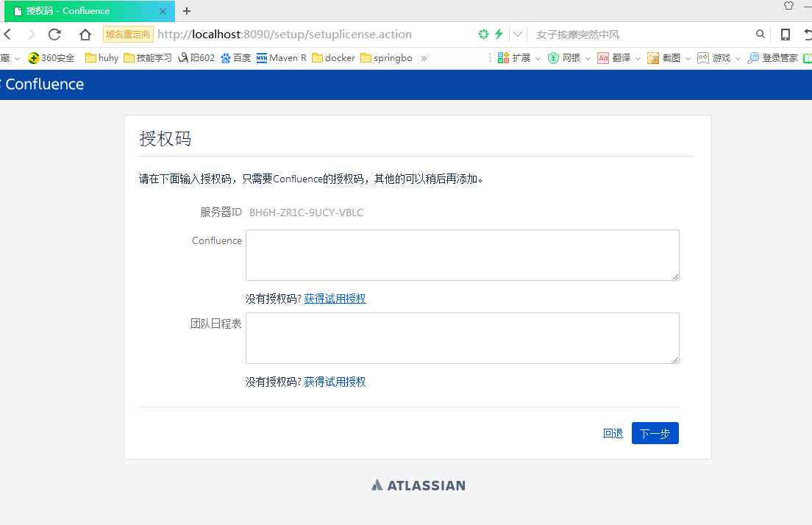Open the 360安全 bookmark
This screenshot has height=525, width=812.
tap(51, 58)
